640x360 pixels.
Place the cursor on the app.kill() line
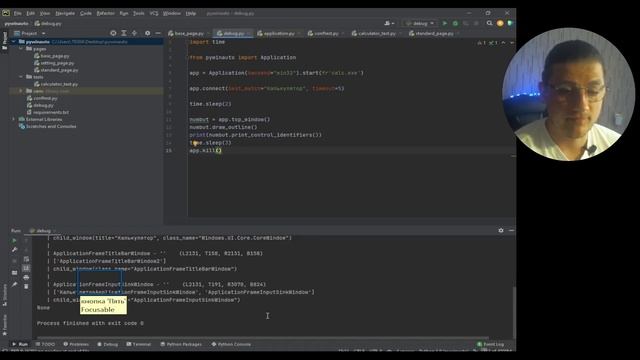(x=205, y=151)
